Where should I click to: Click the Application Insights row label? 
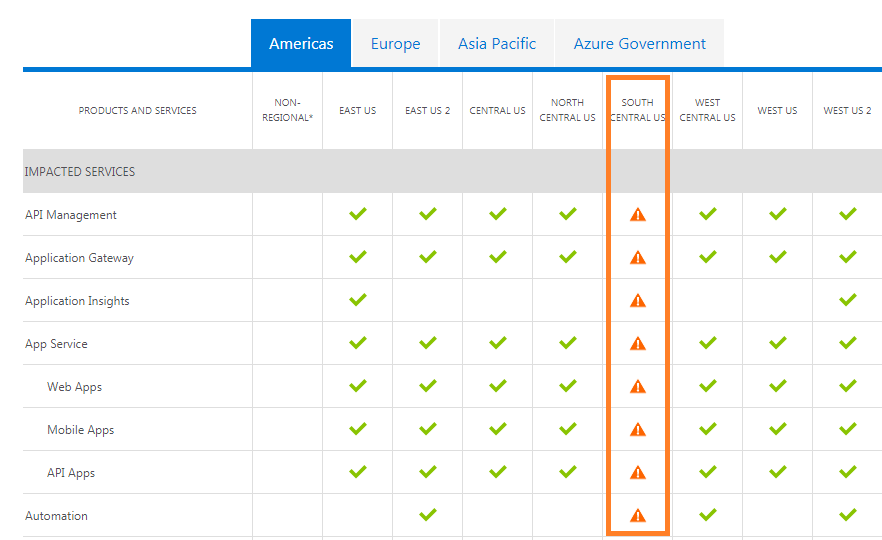77,301
